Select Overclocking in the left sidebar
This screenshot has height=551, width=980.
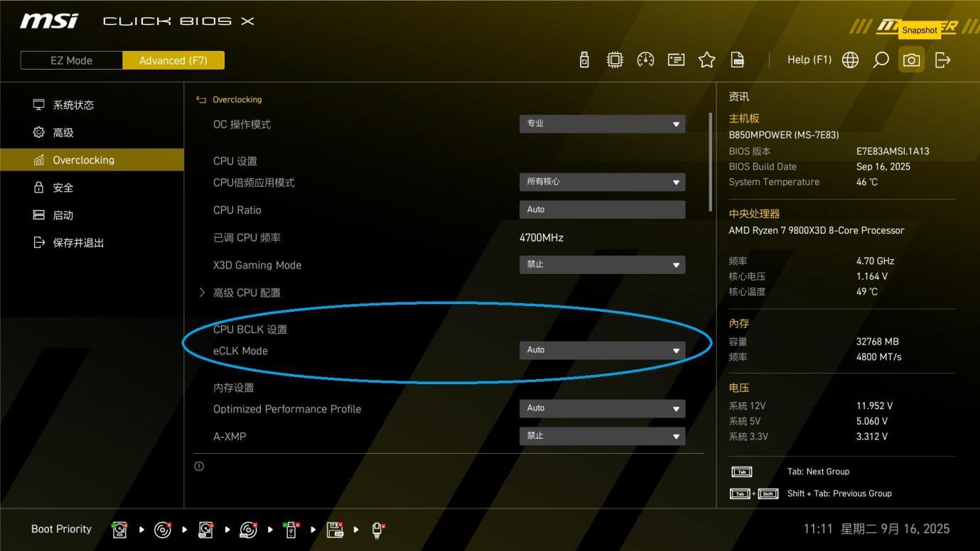click(x=92, y=160)
